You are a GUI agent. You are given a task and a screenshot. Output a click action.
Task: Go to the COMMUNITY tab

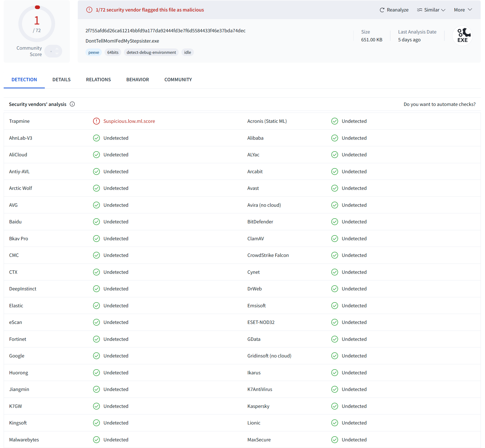click(178, 80)
